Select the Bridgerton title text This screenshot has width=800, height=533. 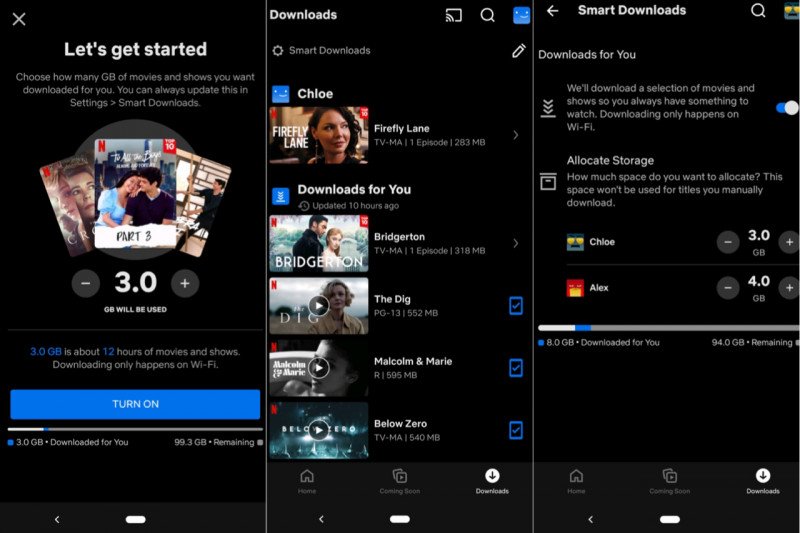(x=399, y=237)
